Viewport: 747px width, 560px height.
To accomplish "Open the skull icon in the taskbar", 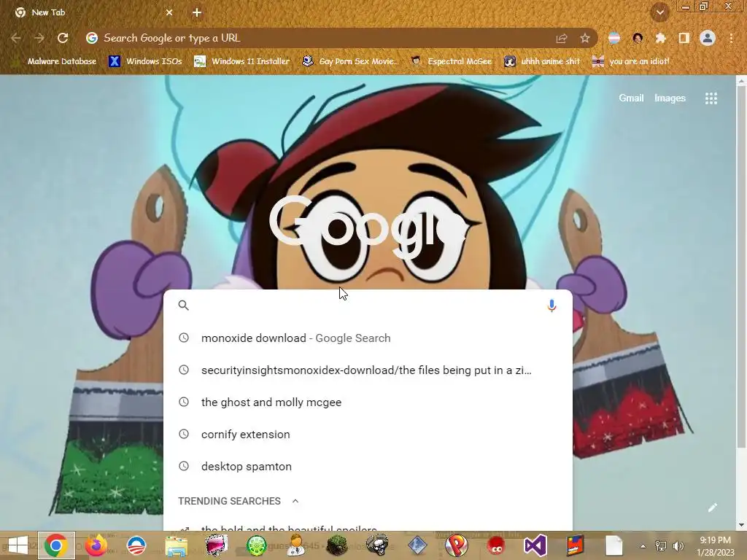I will [377, 545].
